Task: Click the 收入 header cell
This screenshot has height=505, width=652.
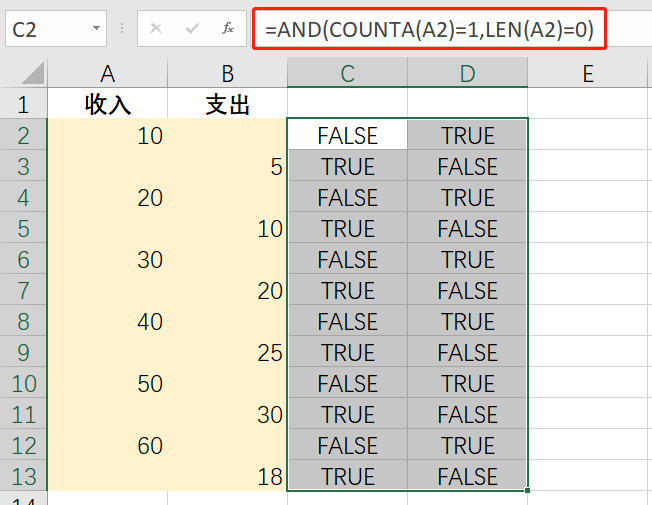Action: click(108, 103)
